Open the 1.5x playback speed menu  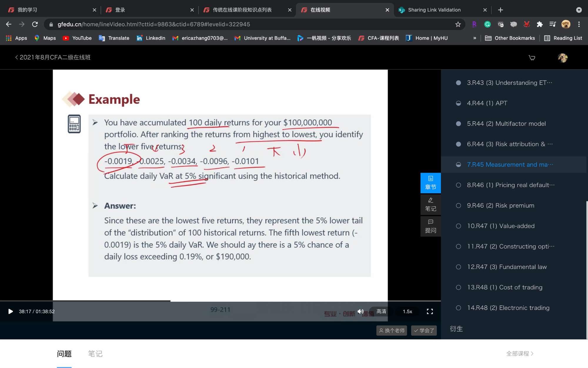(x=407, y=311)
